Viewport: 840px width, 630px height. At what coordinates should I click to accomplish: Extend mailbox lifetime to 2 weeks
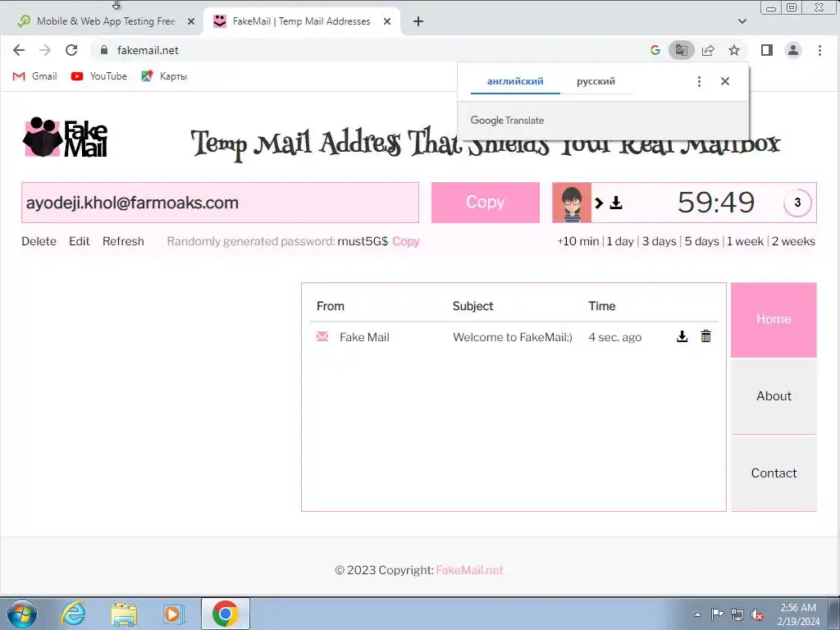pos(793,241)
